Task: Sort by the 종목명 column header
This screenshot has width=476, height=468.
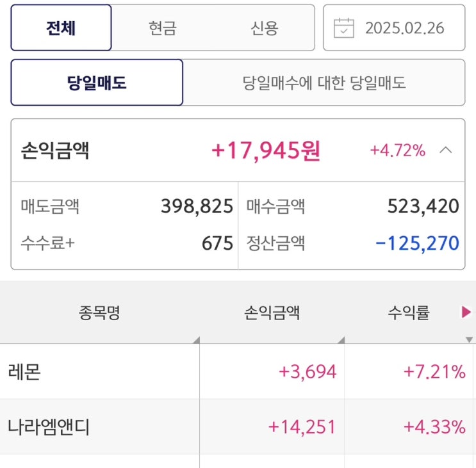Action: tap(99, 312)
